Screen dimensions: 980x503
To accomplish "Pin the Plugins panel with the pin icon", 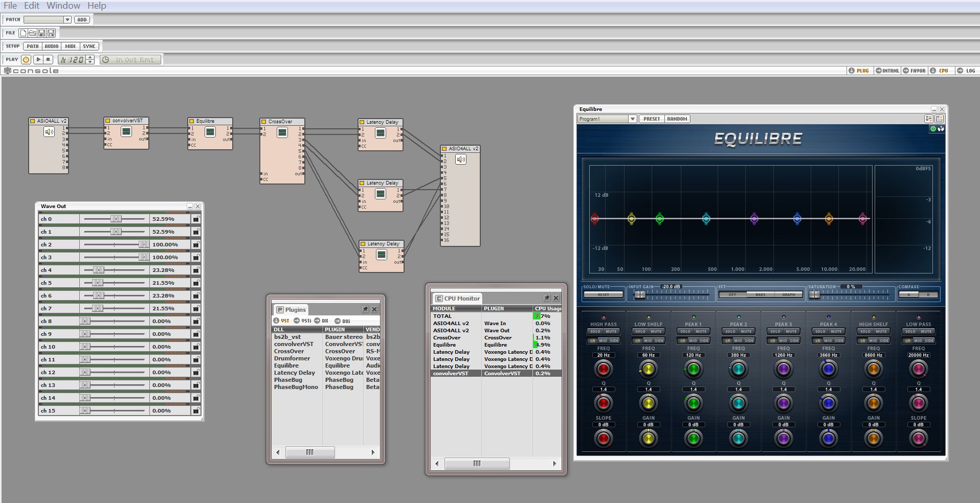I will click(365, 309).
